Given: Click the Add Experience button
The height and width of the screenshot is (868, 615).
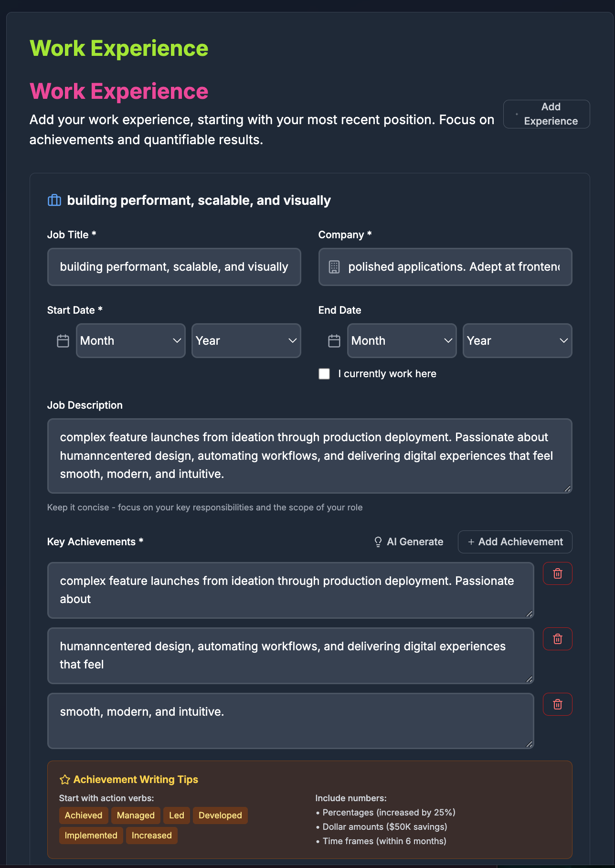Looking at the screenshot, I should 546,114.
